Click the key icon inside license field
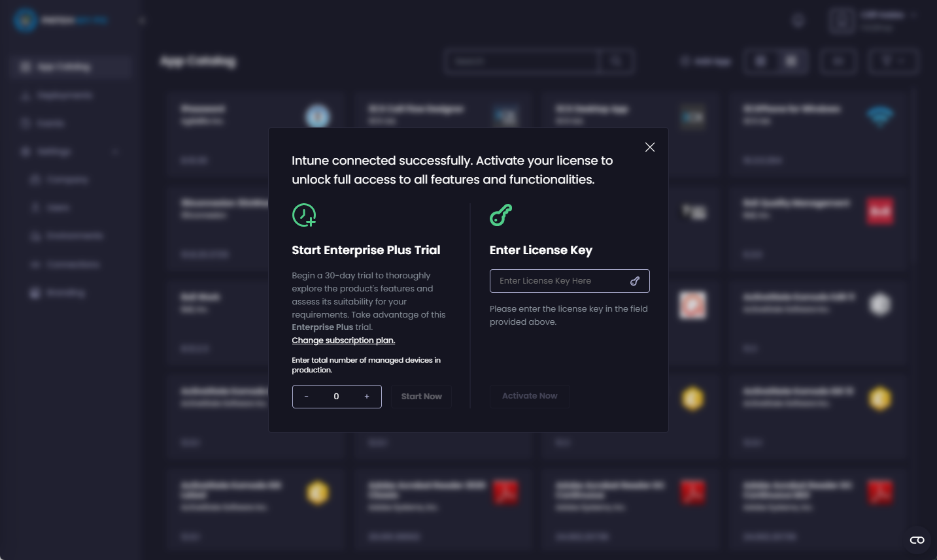 [635, 281]
